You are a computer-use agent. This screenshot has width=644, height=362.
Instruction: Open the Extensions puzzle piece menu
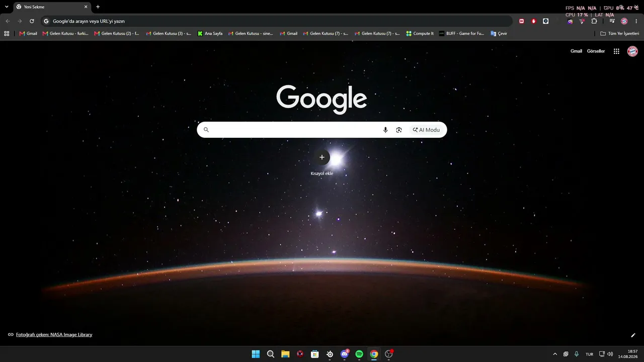tap(594, 21)
